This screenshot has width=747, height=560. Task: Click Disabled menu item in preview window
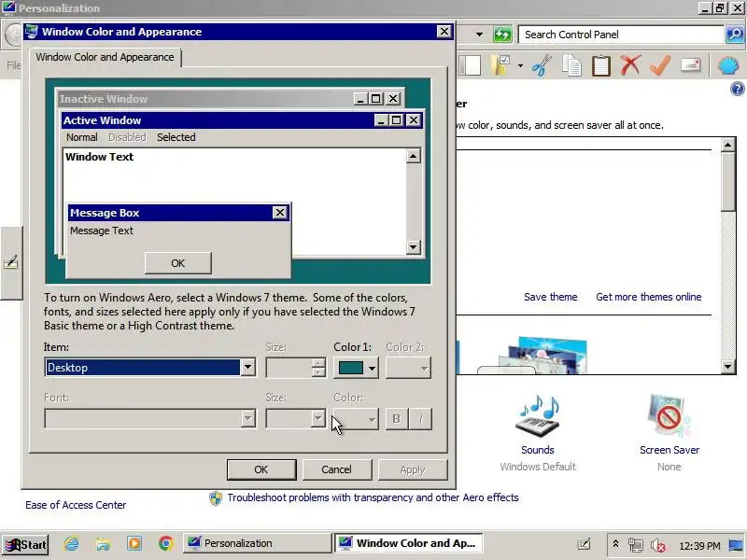[127, 137]
